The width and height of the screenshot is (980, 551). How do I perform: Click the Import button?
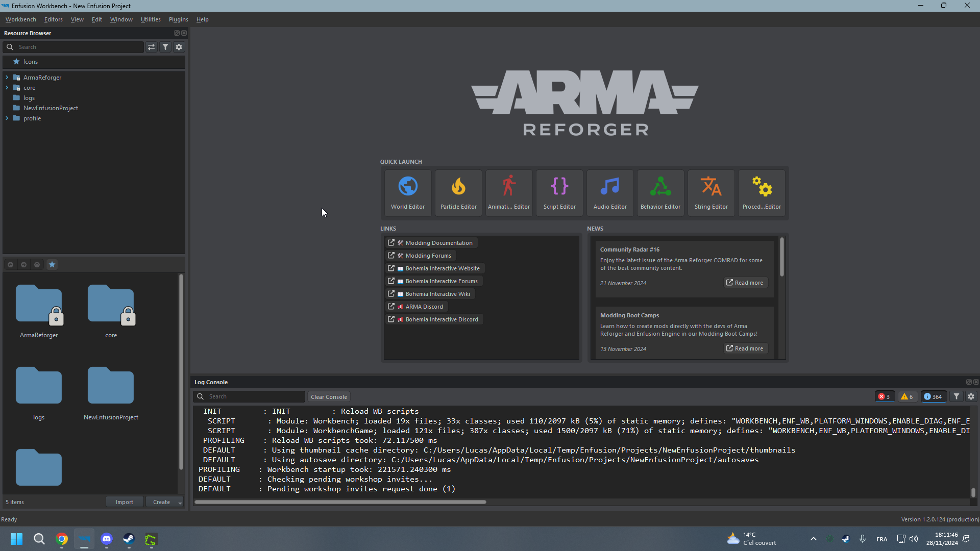[125, 502]
